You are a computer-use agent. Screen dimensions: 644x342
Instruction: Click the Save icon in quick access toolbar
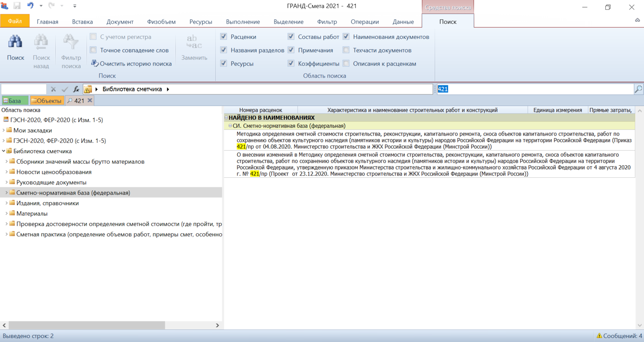click(17, 6)
